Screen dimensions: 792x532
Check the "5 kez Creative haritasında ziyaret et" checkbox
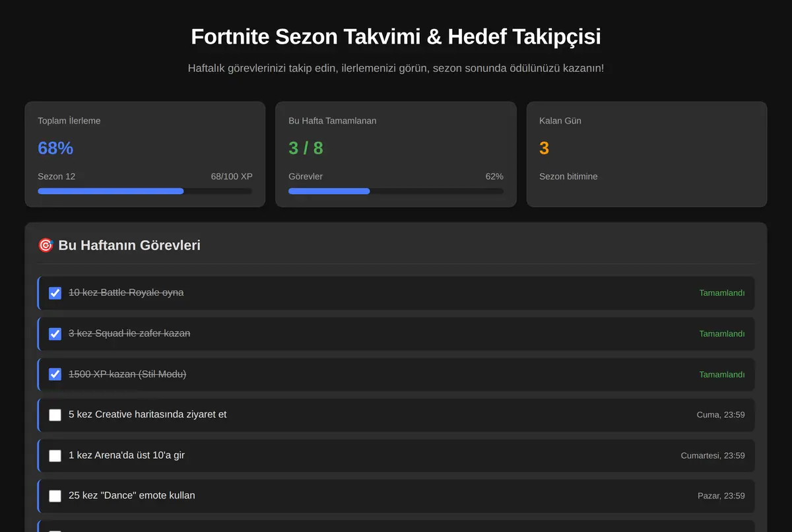coord(55,415)
